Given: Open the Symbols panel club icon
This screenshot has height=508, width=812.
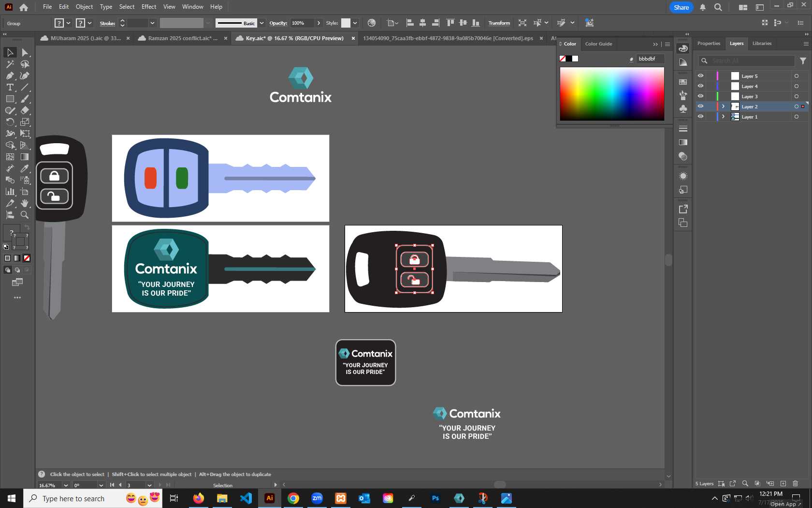Looking at the screenshot, I should tap(683, 109).
